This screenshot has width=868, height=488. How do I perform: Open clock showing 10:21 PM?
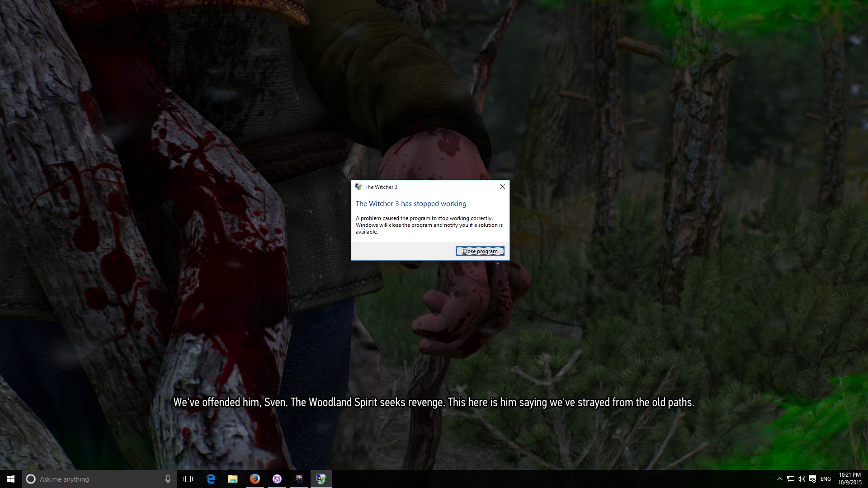tap(849, 479)
